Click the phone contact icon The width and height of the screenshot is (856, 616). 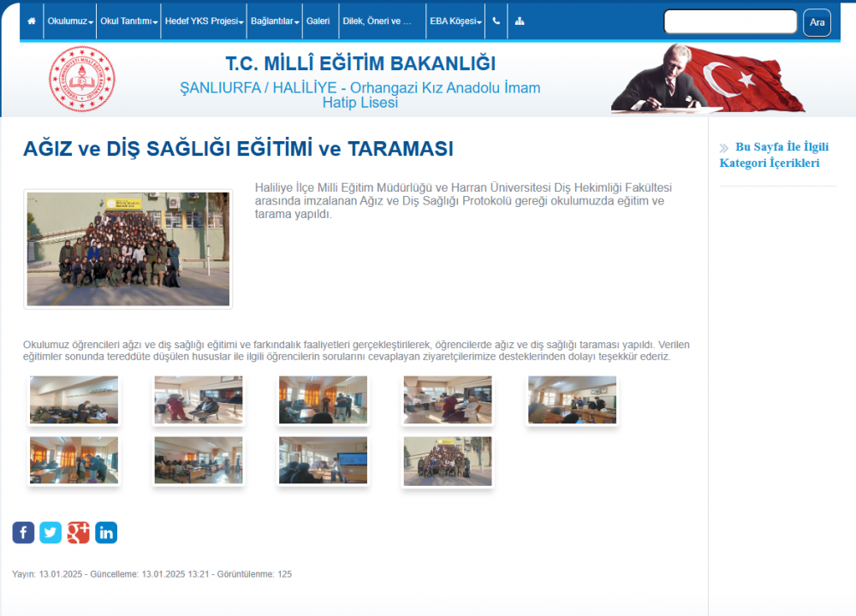pyautogui.click(x=496, y=21)
